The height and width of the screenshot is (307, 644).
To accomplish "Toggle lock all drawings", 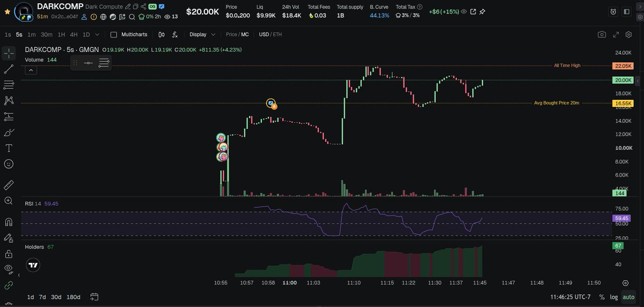I will click(9, 253).
